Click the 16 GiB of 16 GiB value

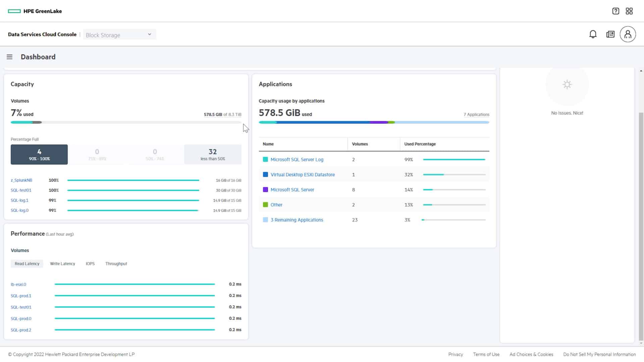[x=228, y=180]
